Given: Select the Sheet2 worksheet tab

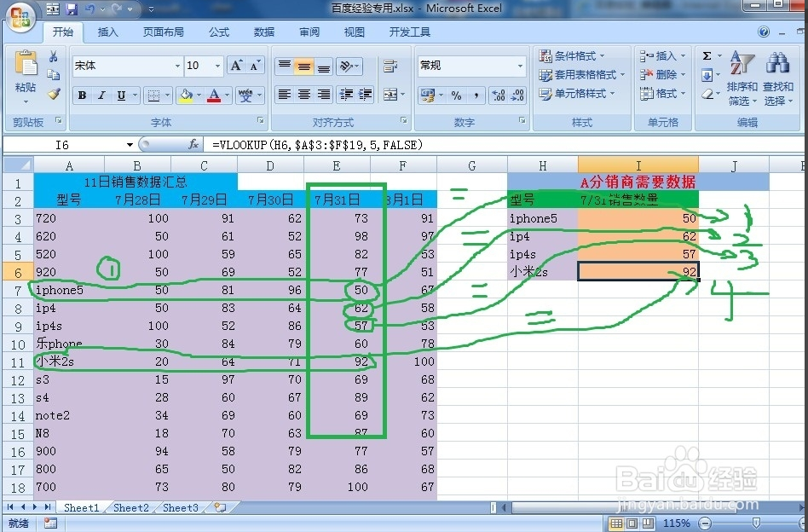Looking at the screenshot, I should pyautogui.click(x=131, y=508).
